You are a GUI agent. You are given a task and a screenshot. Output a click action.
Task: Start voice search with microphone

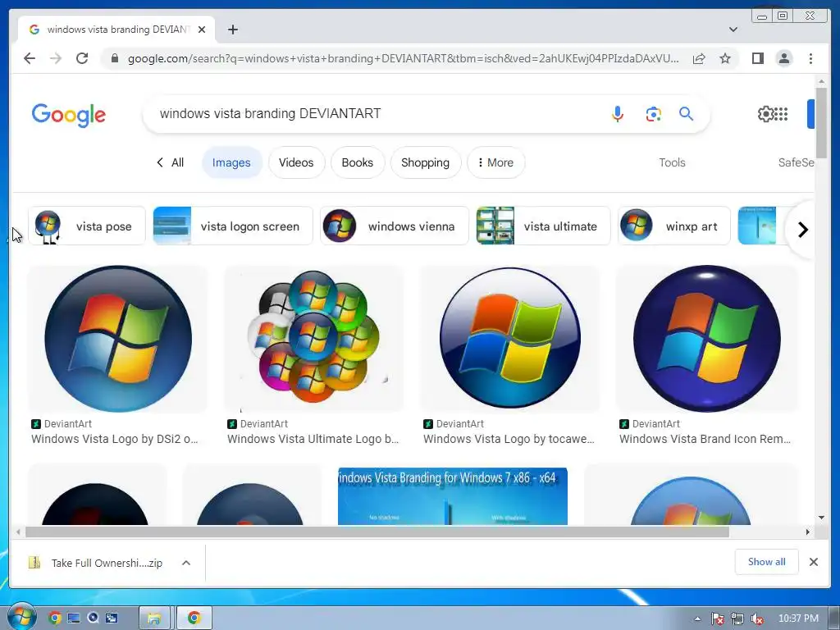tap(617, 113)
